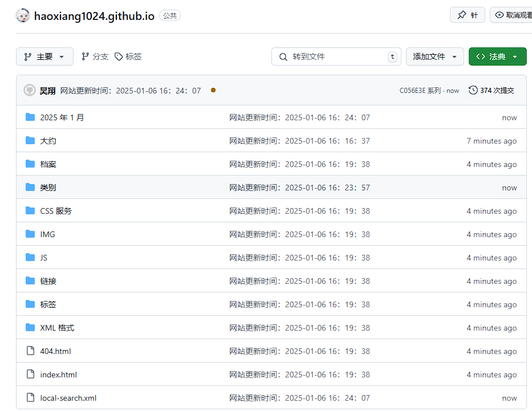Open the 2025 年 1 月 folder
The width and height of the screenshot is (532, 411).
[62, 117]
